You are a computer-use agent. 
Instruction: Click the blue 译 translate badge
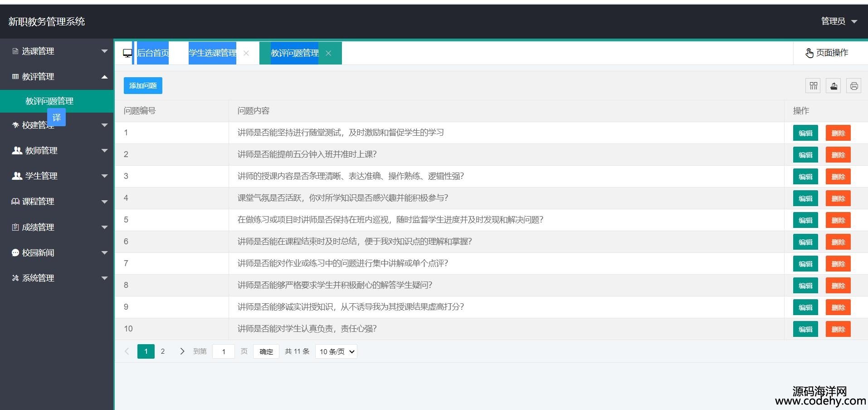tap(57, 118)
